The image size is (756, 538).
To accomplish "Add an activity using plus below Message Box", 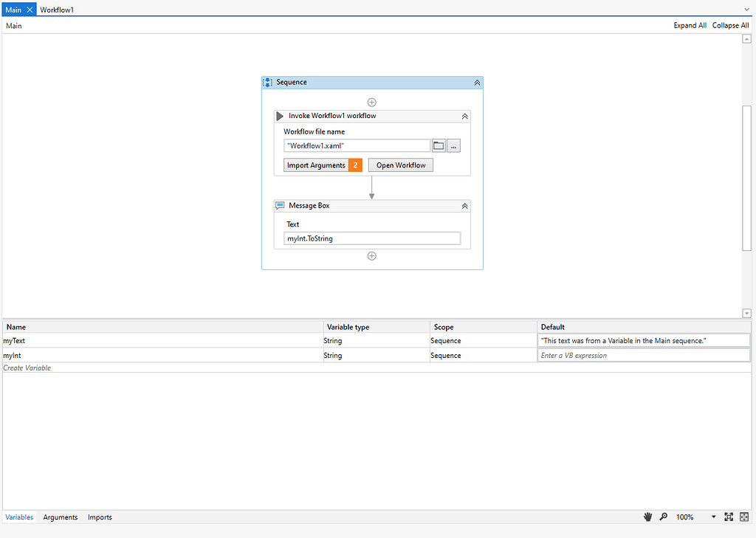I will (x=371, y=255).
